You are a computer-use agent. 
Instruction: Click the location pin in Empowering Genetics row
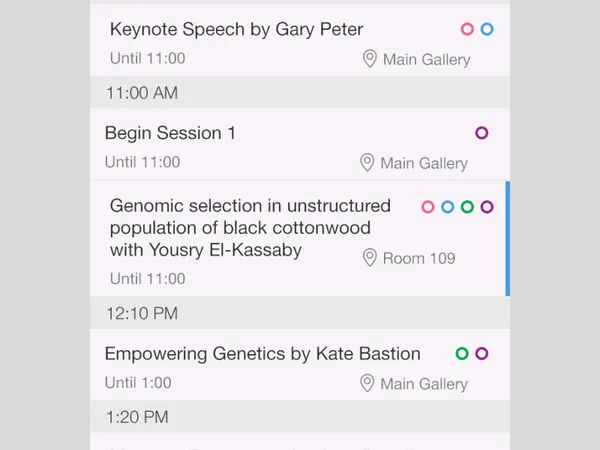367,383
